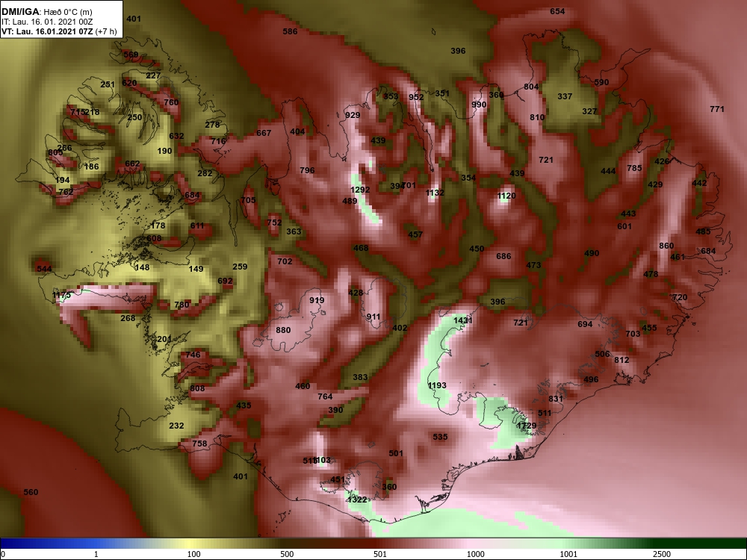747x560 pixels.
Task: Click the 654 value at the top
Action: coord(557,11)
